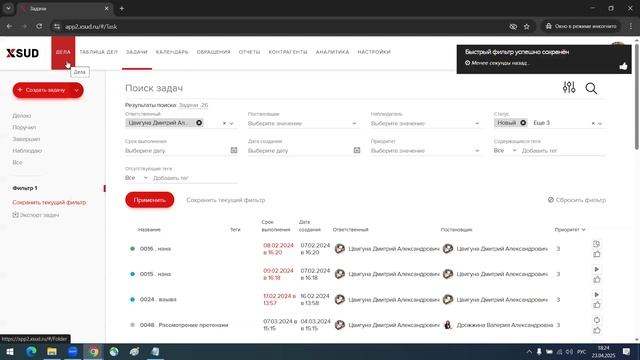Click the thumbs-up icon for task 0015
640x360 pixels.
(597, 280)
